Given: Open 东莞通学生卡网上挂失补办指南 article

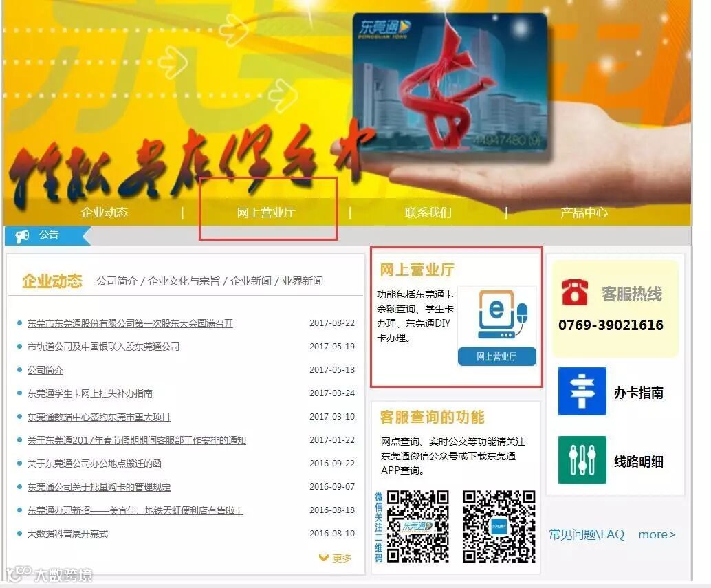Looking at the screenshot, I should (90, 393).
